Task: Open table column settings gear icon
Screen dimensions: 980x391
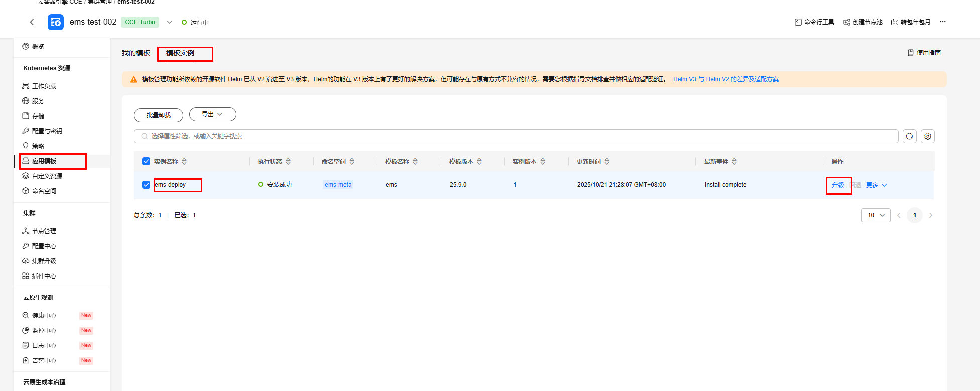Action: pyautogui.click(x=927, y=136)
